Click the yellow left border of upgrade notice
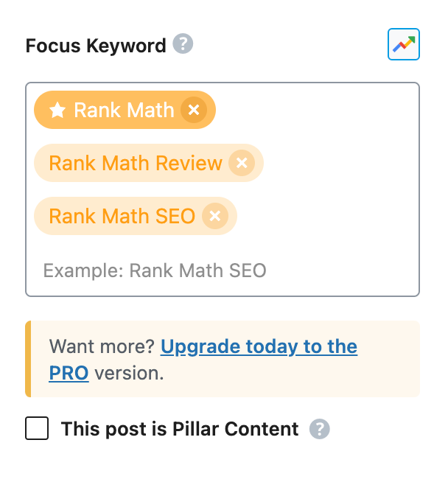 click(28, 359)
